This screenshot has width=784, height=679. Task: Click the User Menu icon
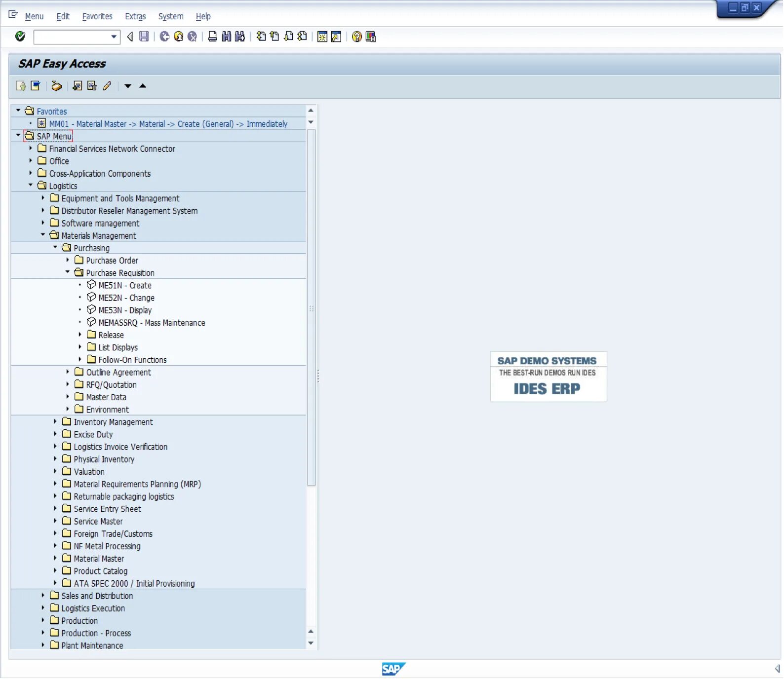click(21, 86)
